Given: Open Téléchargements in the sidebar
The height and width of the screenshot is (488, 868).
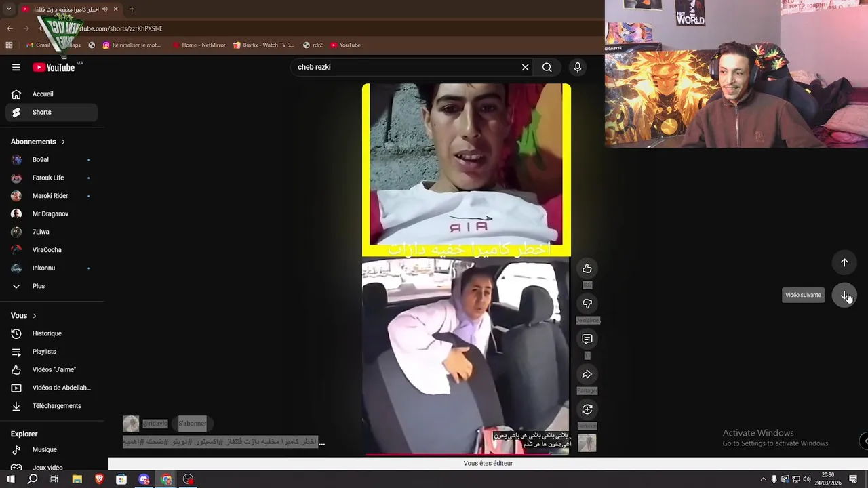Looking at the screenshot, I should click(x=52, y=406).
